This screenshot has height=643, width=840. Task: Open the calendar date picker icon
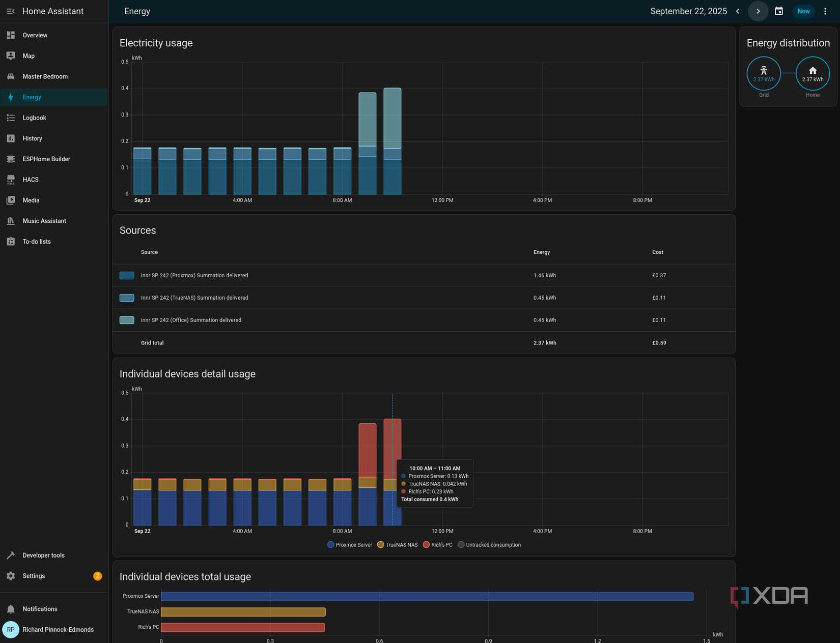[778, 11]
